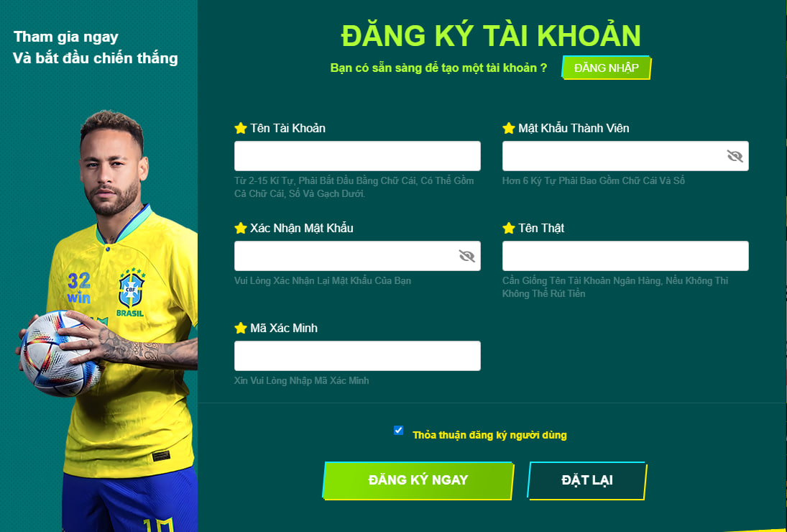Click the star icon beside Xác Nhận Mật Khẩu

241,228
